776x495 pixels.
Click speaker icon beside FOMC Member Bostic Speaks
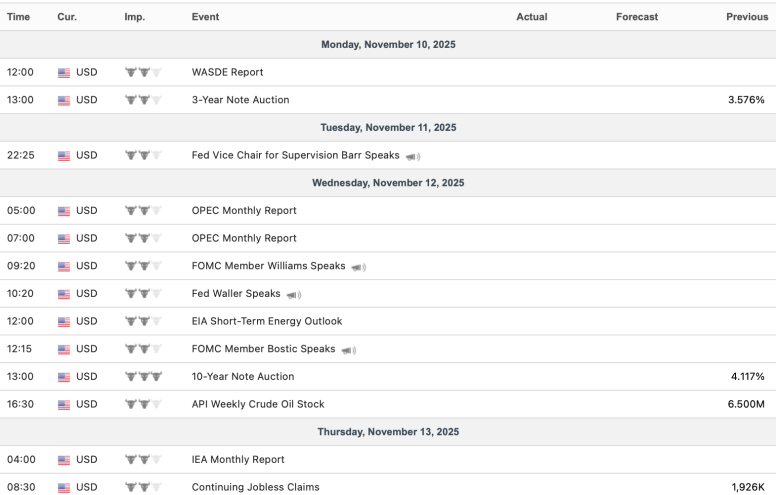coord(349,350)
